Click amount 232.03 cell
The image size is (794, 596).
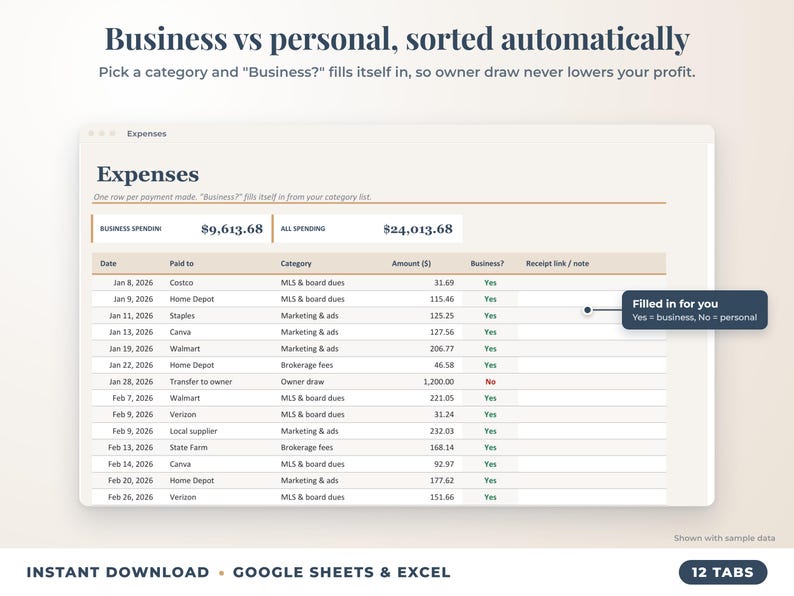[442, 431]
